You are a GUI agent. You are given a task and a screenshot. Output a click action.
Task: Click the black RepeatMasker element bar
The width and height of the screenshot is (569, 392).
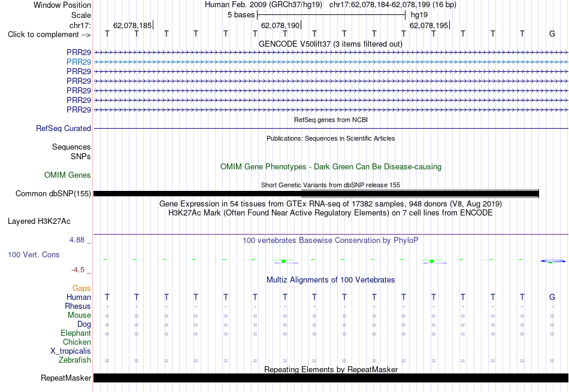pyautogui.click(x=331, y=378)
